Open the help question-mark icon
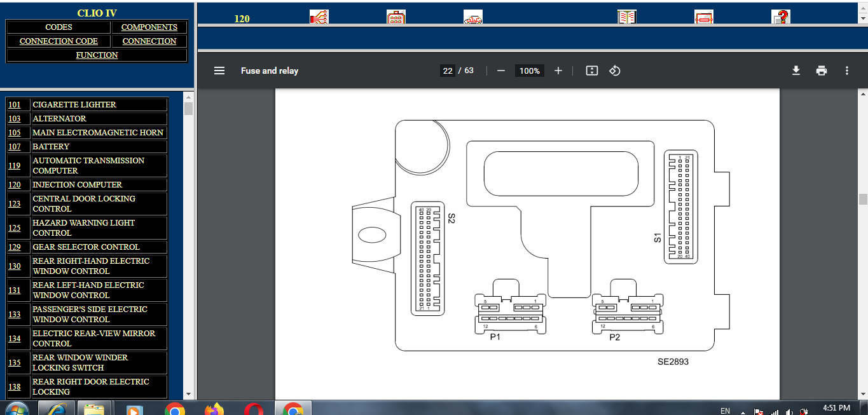This screenshot has width=868, height=415. point(780,18)
